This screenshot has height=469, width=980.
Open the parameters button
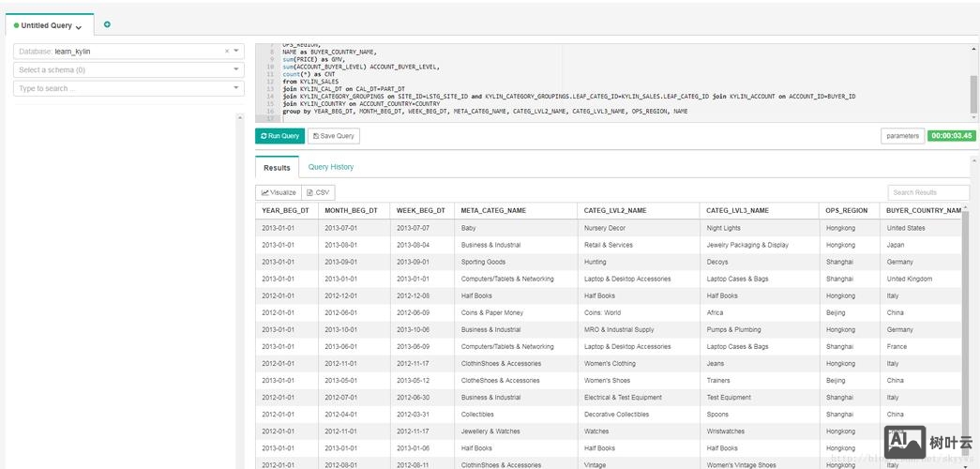coord(902,136)
